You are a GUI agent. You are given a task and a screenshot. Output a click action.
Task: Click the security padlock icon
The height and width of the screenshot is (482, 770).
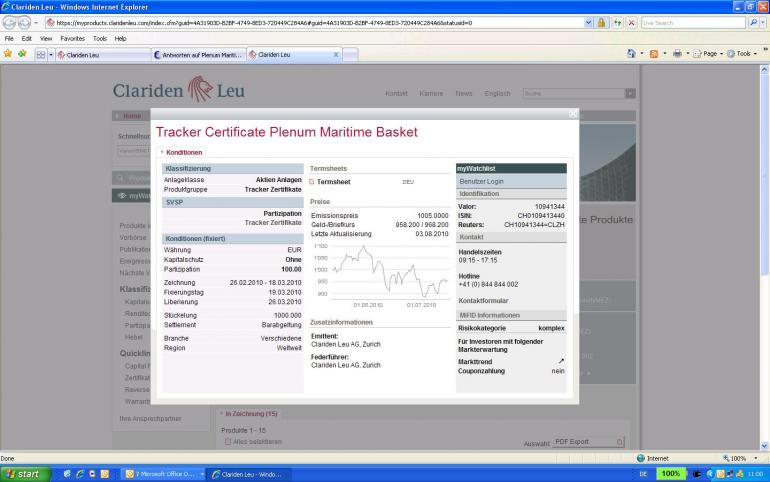[x=601, y=23]
